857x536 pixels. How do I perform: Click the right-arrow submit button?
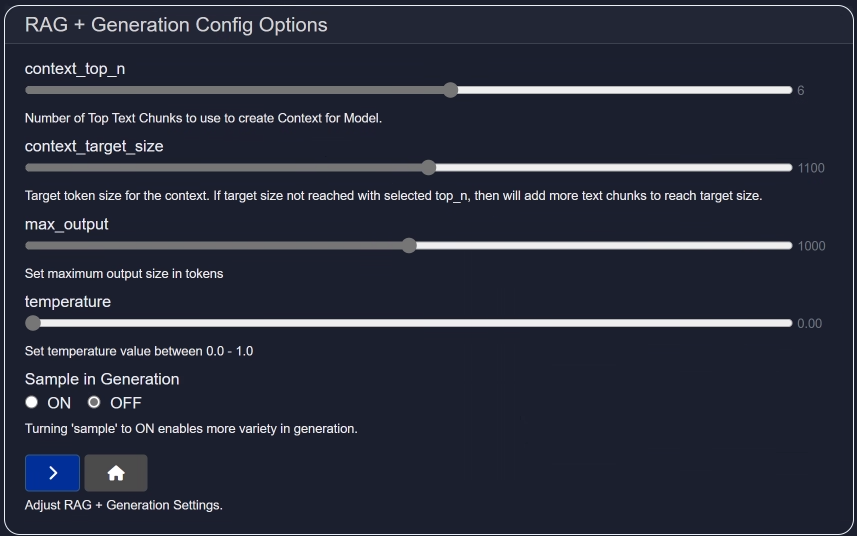tap(52, 473)
